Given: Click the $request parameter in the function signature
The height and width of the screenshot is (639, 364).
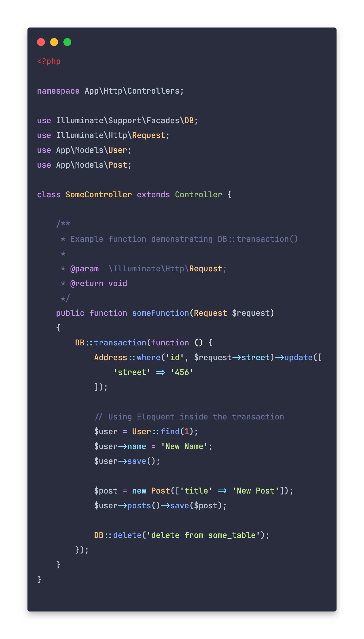Looking at the screenshot, I should 251,313.
